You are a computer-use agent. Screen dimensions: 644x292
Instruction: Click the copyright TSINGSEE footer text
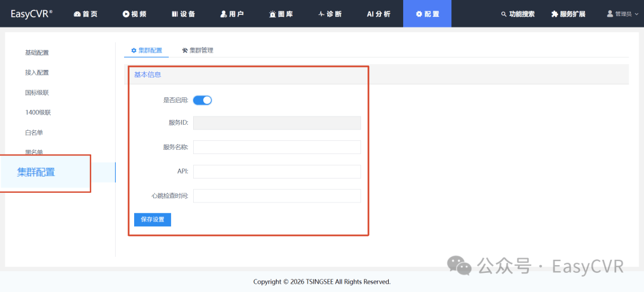click(322, 282)
